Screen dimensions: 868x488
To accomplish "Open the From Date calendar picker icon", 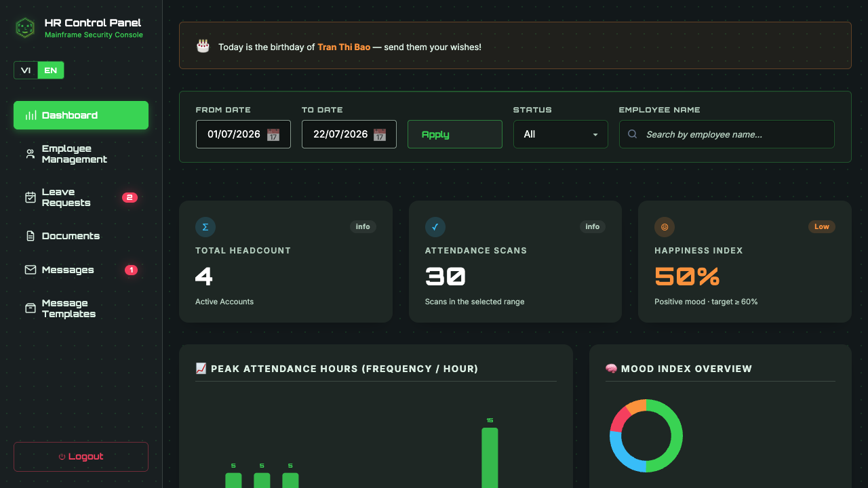I will coord(273,134).
